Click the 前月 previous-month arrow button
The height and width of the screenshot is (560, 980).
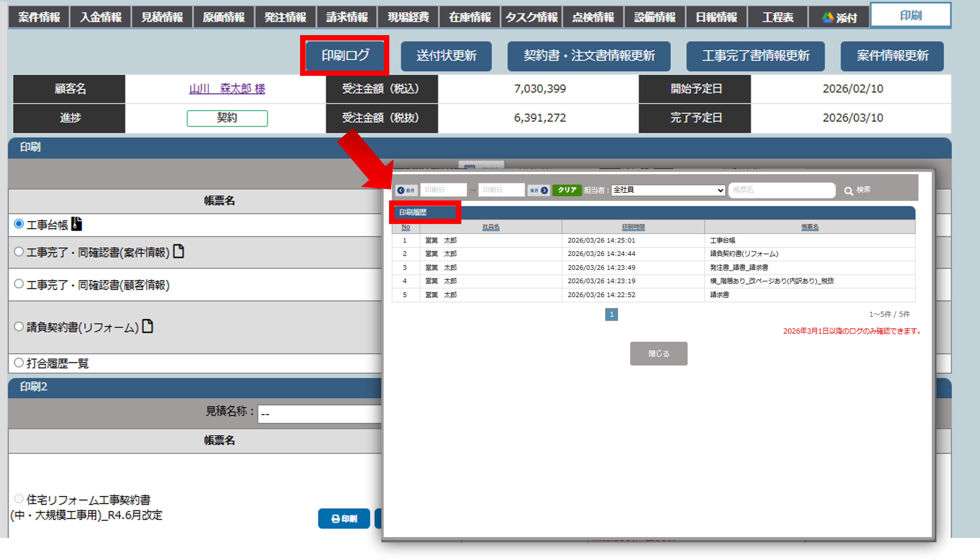click(x=406, y=190)
